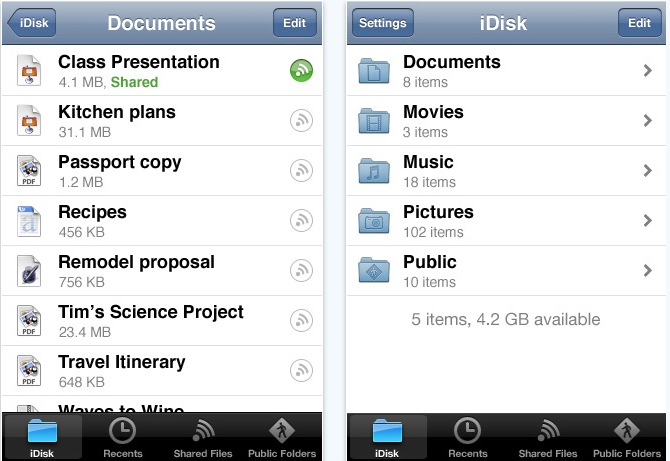Enable sharing for Kitchen plans

point(301,121)
